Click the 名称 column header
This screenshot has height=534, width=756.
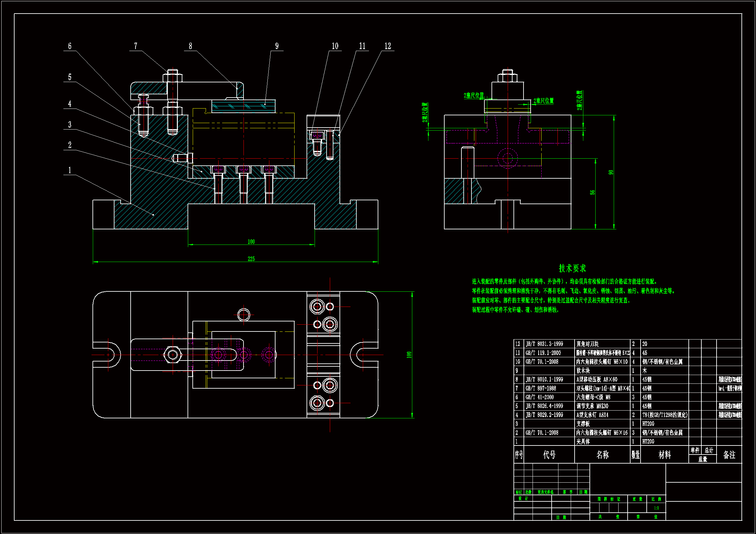602,455
